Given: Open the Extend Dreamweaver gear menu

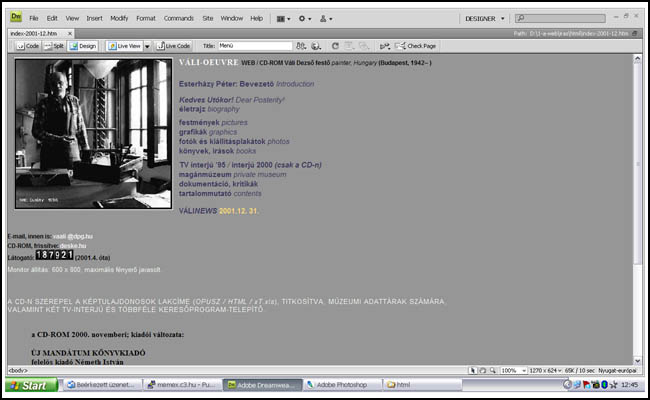Looking at the screenshot, I should tap(305, 19).
